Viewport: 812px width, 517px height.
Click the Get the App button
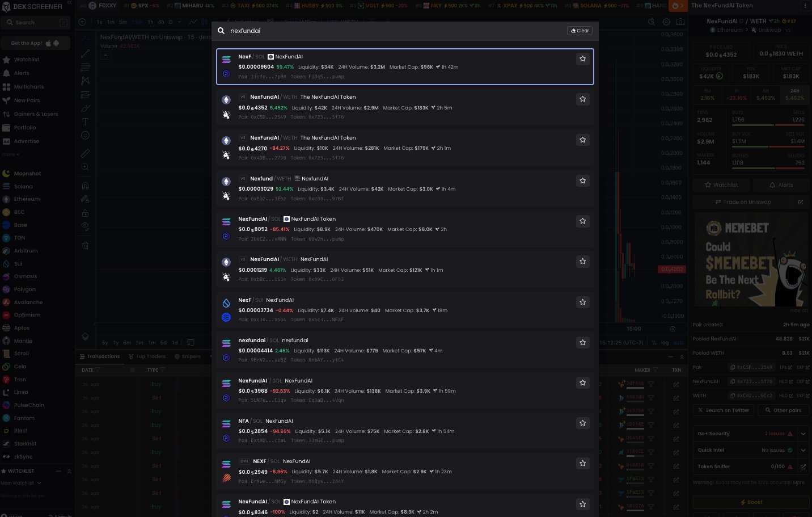click(36, 43)
